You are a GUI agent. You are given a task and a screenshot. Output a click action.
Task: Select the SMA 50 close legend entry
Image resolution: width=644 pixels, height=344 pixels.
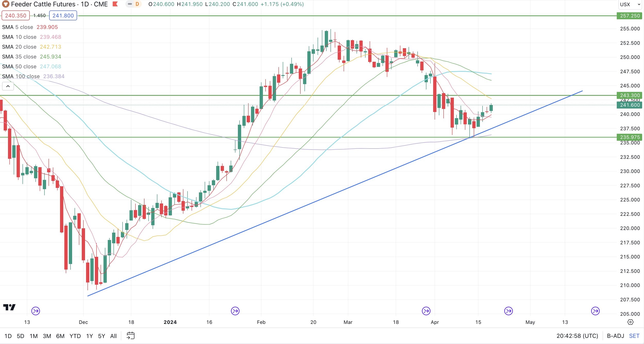click(x=19, y=67)
